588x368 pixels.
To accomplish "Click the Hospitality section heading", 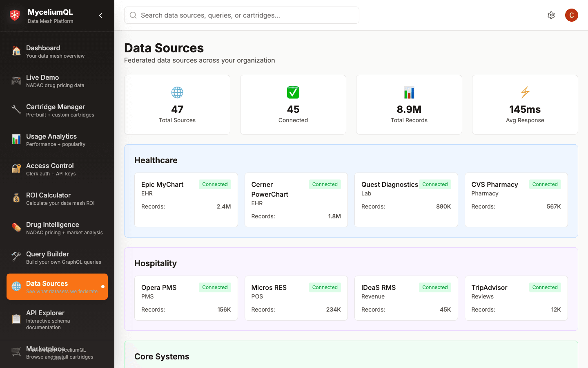I will pyautogui.click(x=156, y=263).
